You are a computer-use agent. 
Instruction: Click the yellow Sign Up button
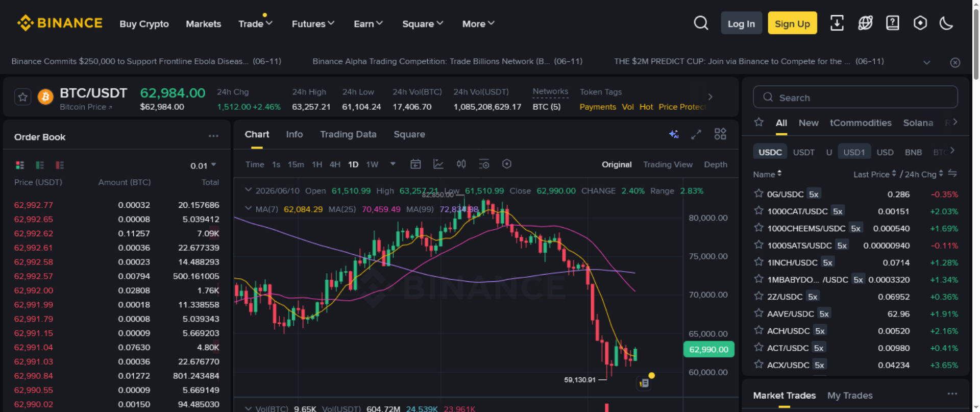(792, 23)
